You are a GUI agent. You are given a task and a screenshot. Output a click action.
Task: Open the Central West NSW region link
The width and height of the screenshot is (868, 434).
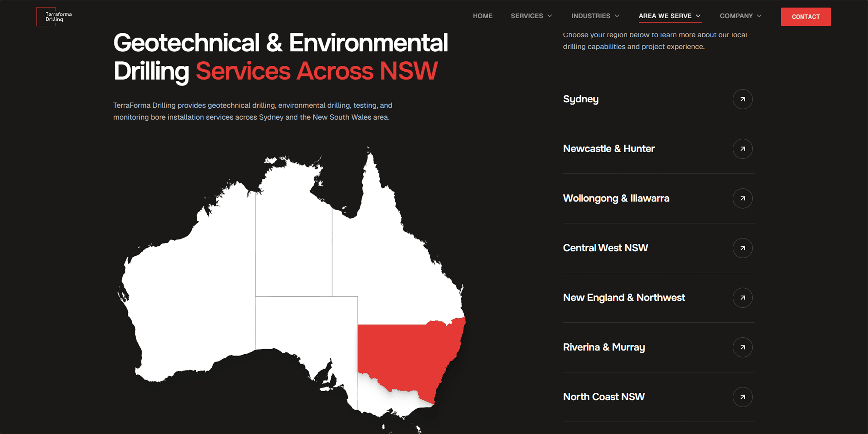[605, 248]
